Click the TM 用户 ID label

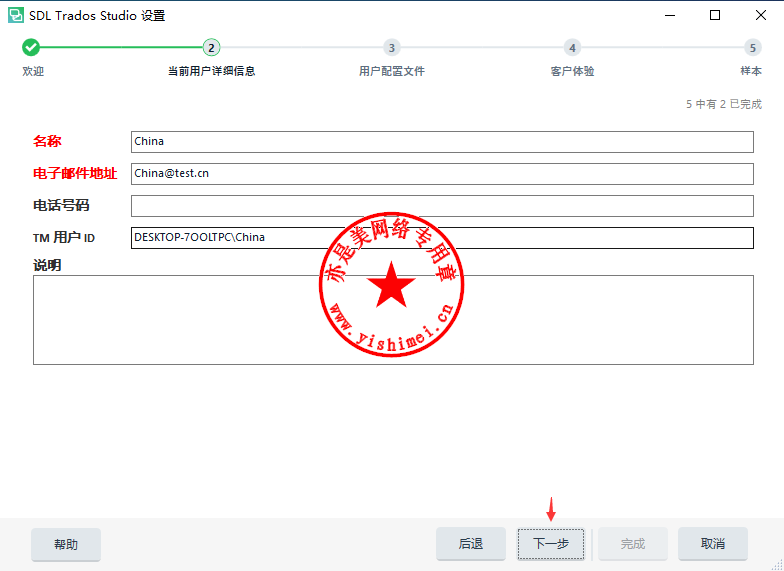[x=64, y=238]
